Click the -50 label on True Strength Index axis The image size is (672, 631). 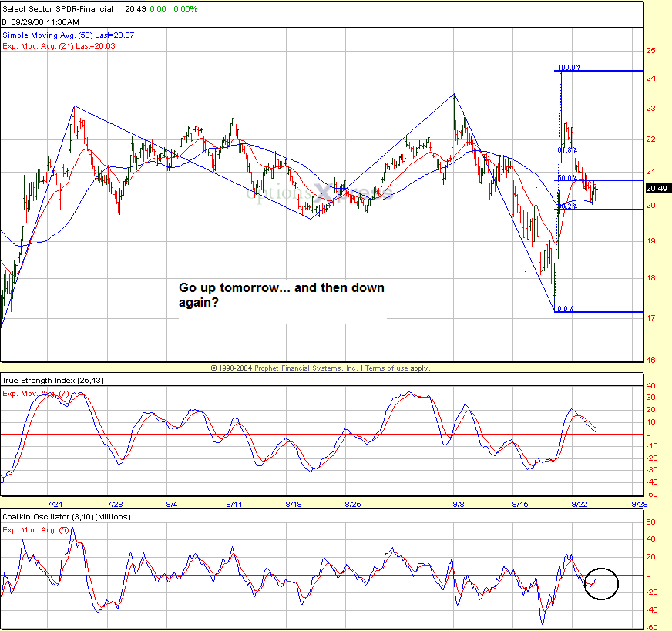tap(651, 495)
